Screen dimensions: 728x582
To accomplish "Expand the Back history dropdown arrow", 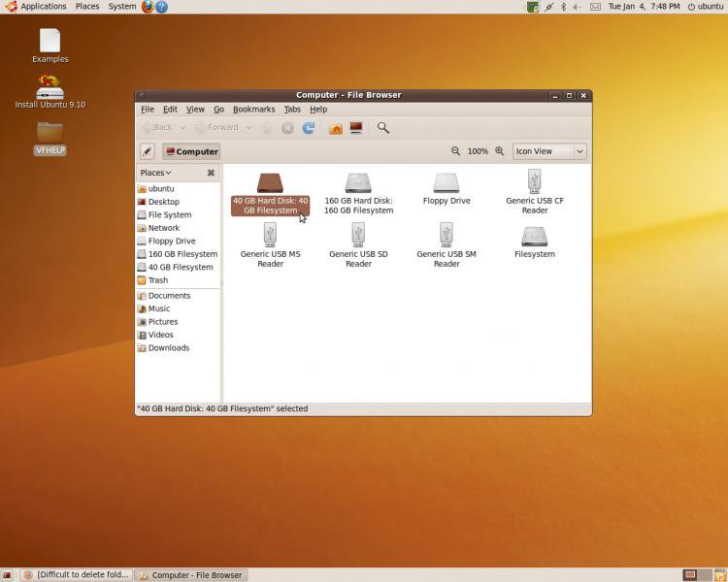I will tap(182, 128).
